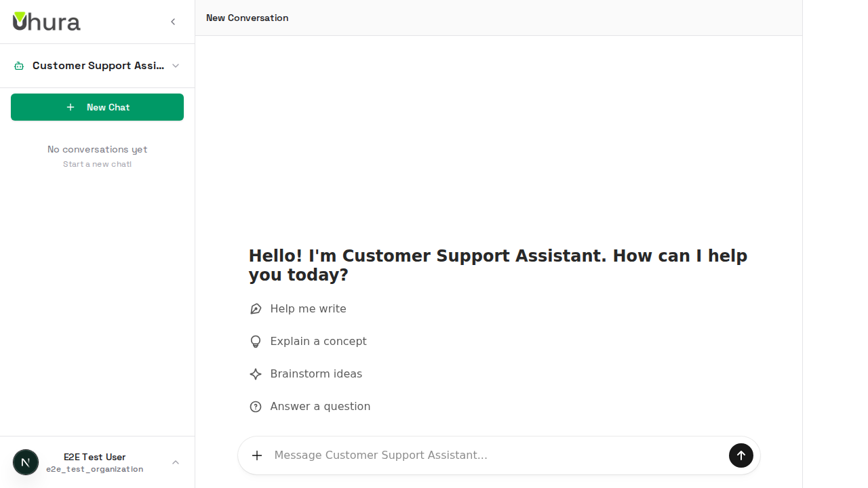Image resolution: width=868 pixels, height=488 pixels.
Task: Expand the E2E Test User menu
Action: tap(94, 462)
